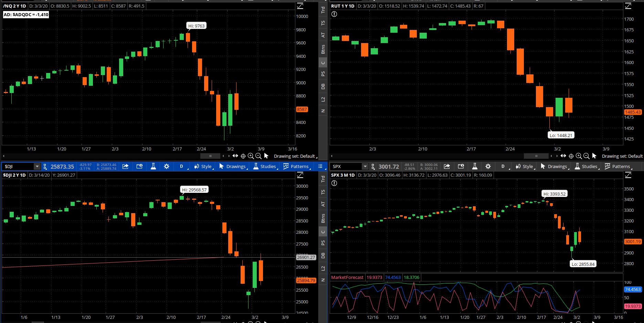Click the price-axis scale icon atop the RUT chart
This screenshot has height=323, width=644.
tap(628, 6)
